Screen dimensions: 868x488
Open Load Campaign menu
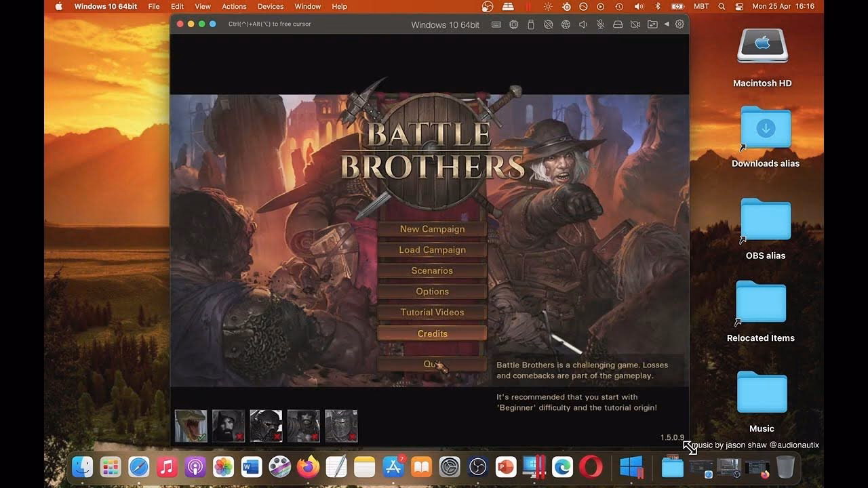(x=432, y=250)
